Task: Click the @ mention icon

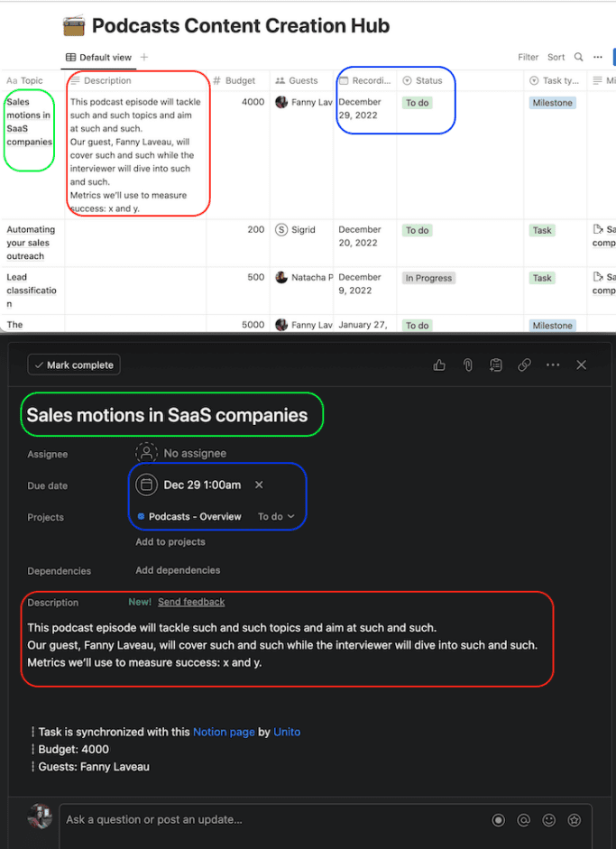Action: pos(523,820)
